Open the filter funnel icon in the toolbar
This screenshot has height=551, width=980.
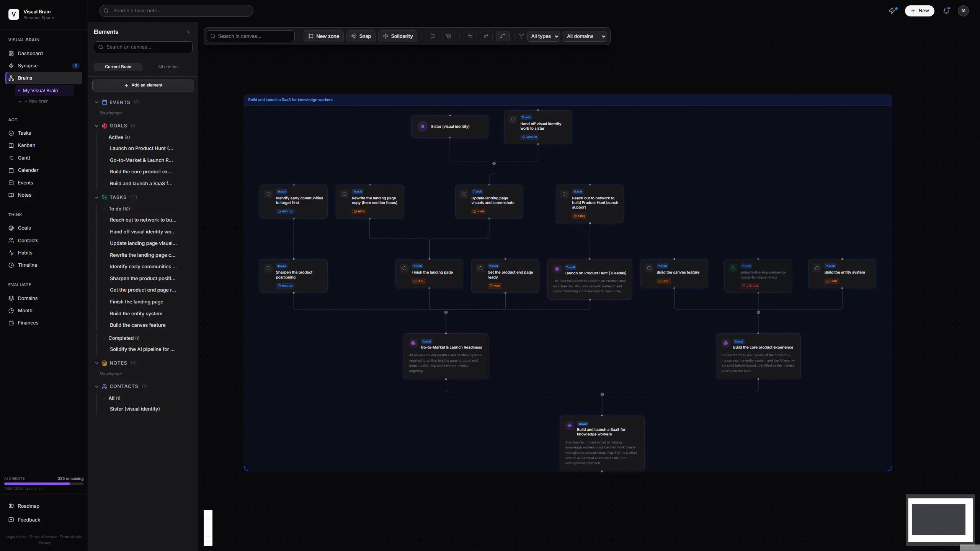(x=521, y=36)
